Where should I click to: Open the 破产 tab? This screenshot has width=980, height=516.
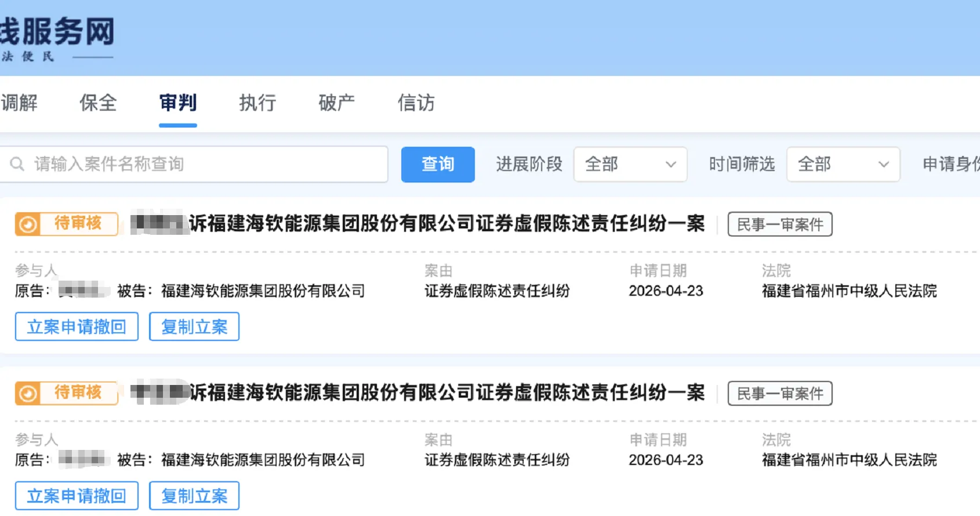[x=336, y=103]
